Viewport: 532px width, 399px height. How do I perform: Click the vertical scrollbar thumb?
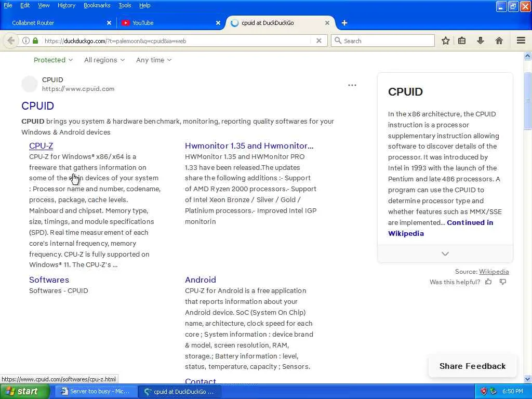[x=528, y=101]
